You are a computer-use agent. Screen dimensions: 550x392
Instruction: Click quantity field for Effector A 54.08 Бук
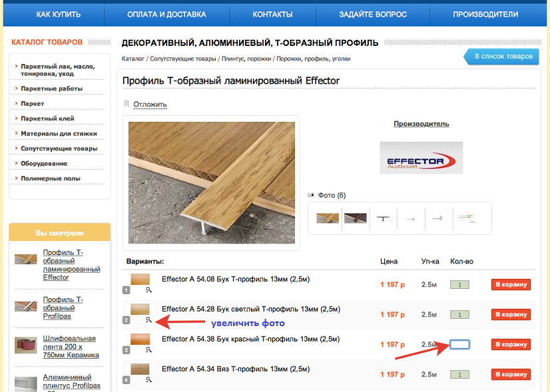tap(459, 285)
